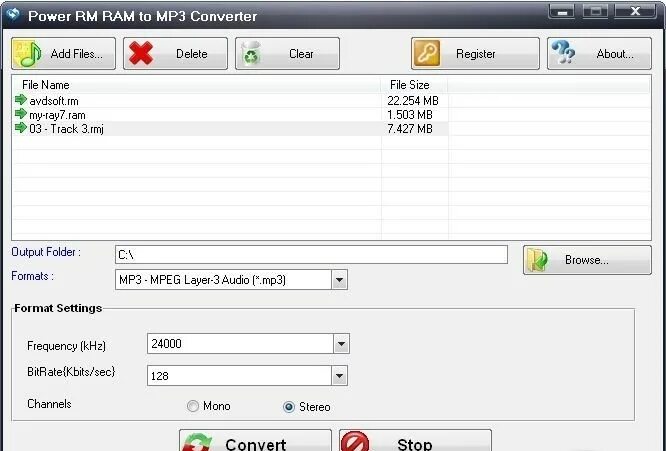Click the MP3 - MPEG Layer-3 Audio combo box

point(231,280)
